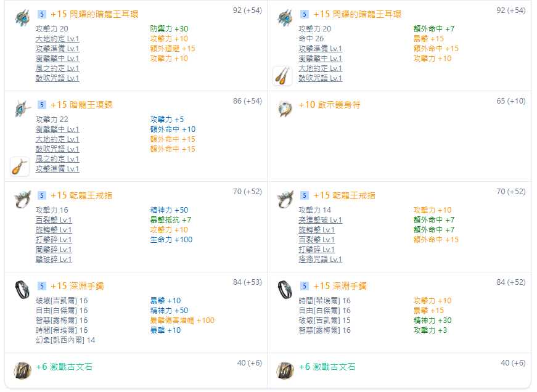The image size is (537, 392).
Task: Click earring icon of item with 防禦力 +30
Action: [22, 17]
